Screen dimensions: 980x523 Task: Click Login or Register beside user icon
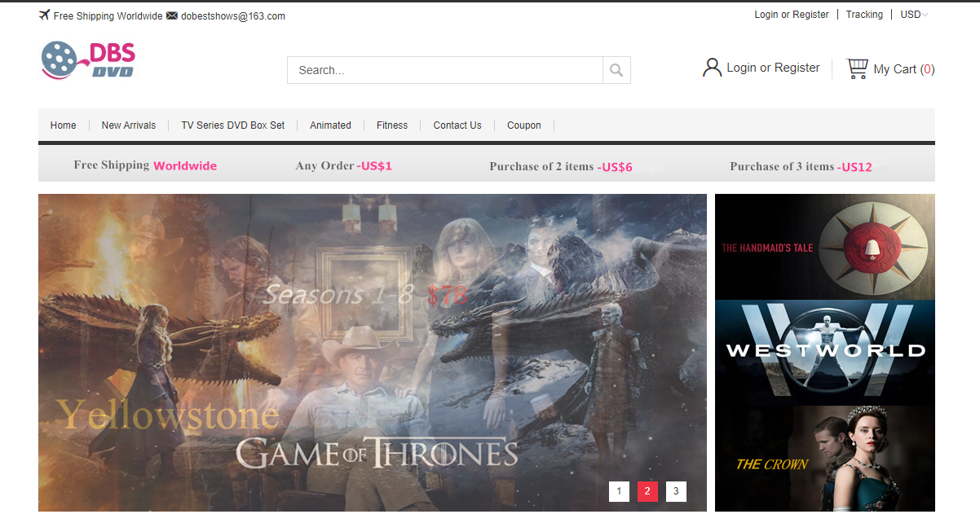point(773,68)
